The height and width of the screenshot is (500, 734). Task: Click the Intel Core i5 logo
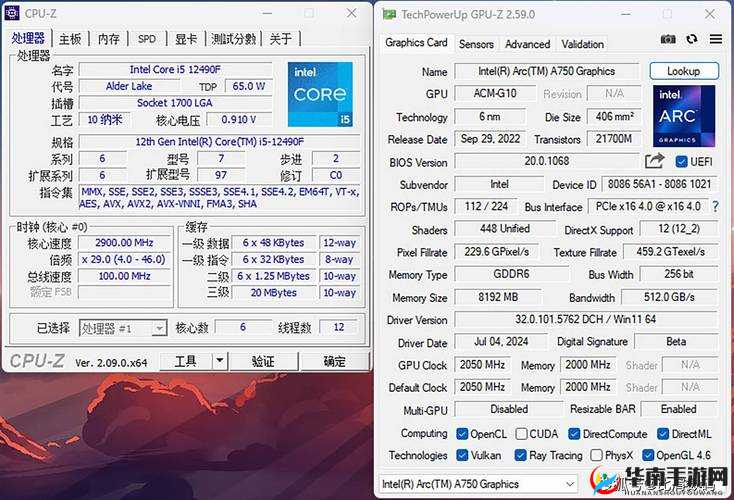click(x=320, y=95)
